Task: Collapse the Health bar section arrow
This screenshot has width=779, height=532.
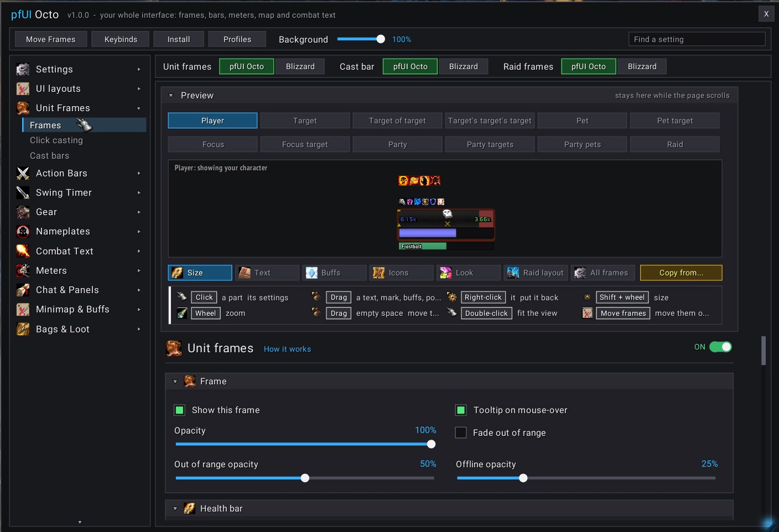Action: pyautogui.click(x=175, y=509)
